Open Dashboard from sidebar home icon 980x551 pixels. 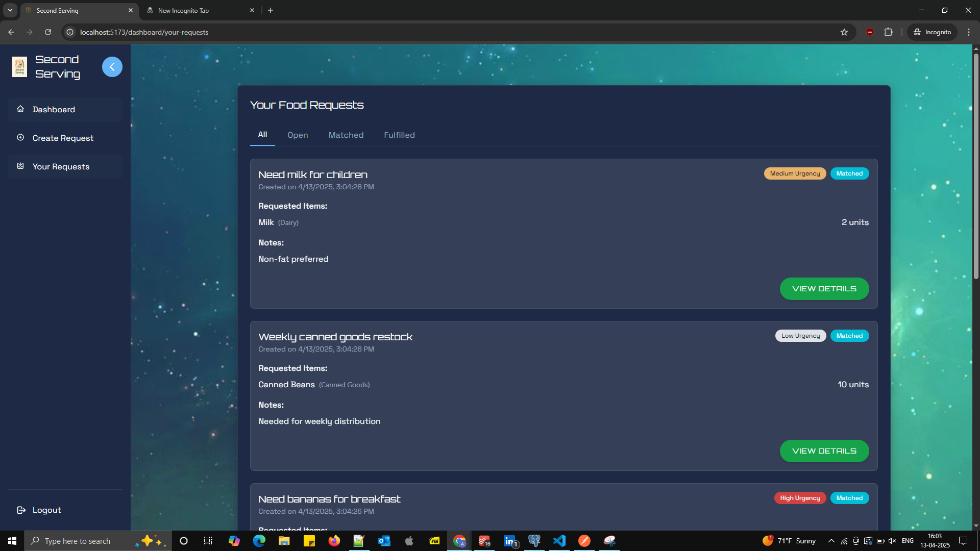(x=20, y=109)
